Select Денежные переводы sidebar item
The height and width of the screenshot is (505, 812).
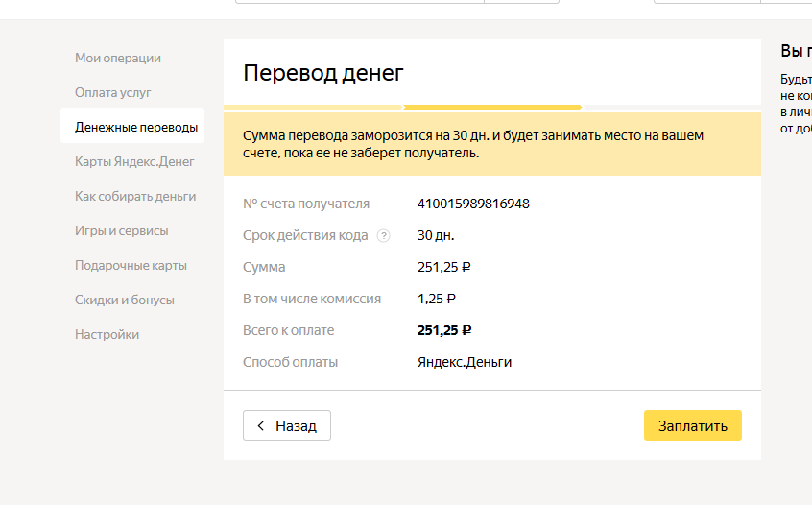click(x=136, y=127)
